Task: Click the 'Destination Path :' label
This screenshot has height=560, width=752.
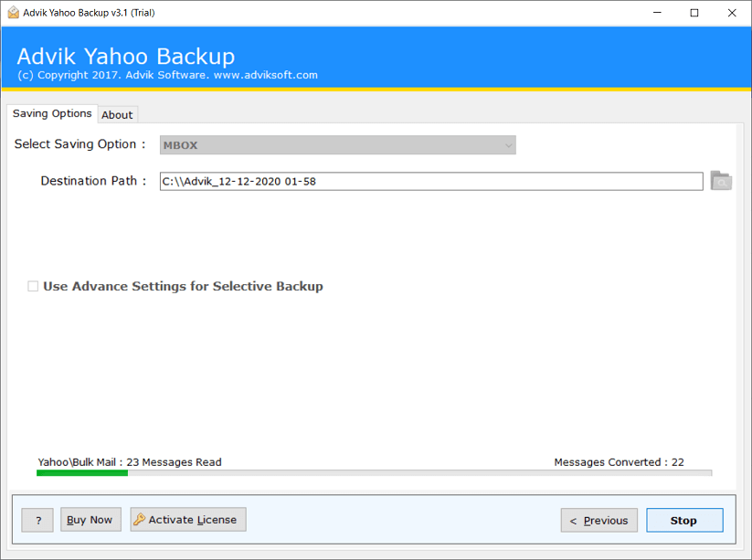Action: [93, 181]
